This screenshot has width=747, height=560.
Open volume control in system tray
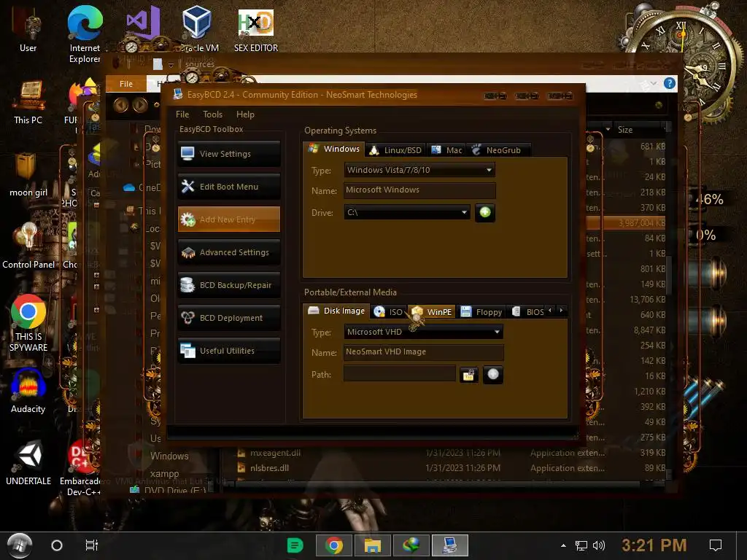coord(599,545)
